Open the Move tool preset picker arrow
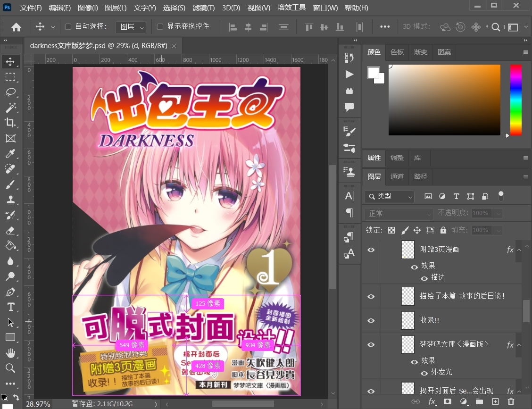The image size is (532, 409). click(53, 27)
